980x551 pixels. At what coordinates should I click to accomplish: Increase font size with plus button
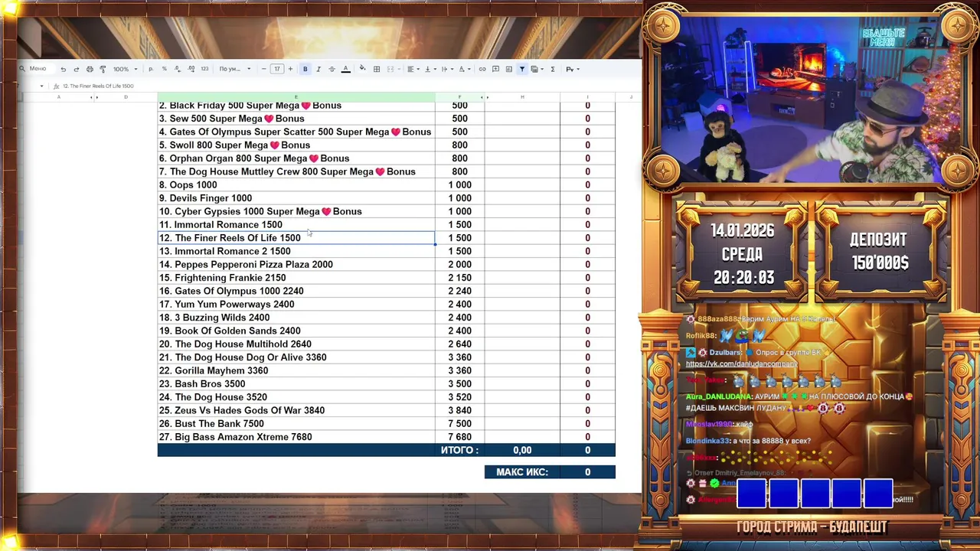[290, 69]
